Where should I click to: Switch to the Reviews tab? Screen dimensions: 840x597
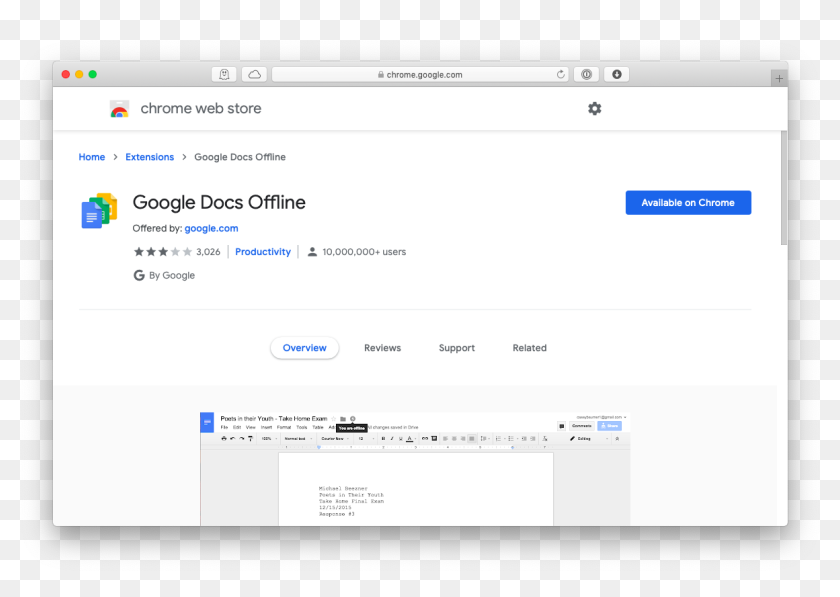click(x=382, y=348)
